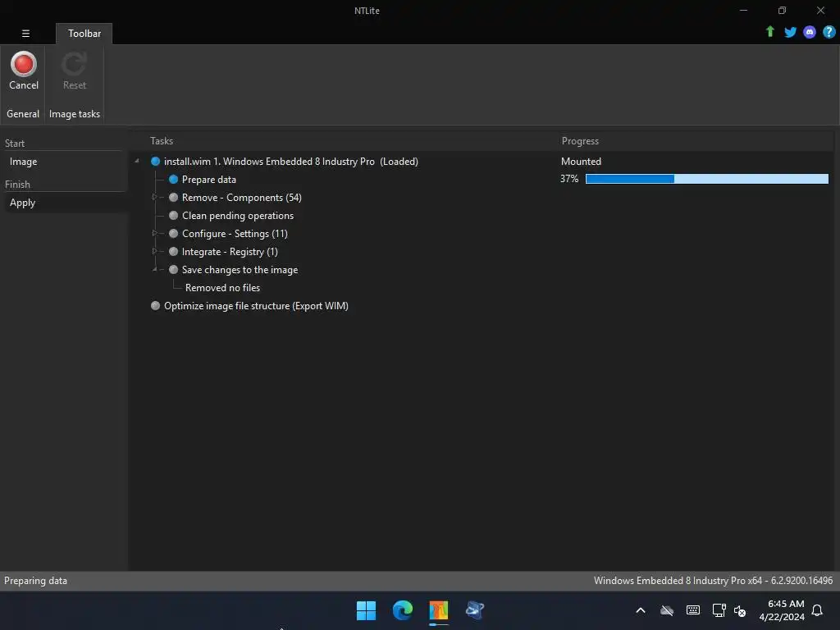
Task: Expand Integrate - Registry (1)
Action: pos(154,251)
